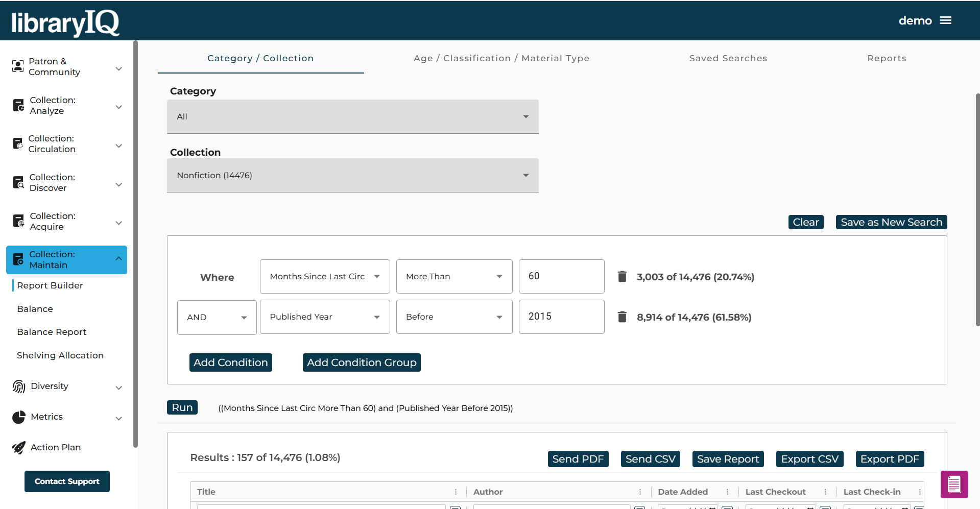This screenshot has height=509, width=980.
Task: Click Add Condition Group button
Action: pos(362,362)
